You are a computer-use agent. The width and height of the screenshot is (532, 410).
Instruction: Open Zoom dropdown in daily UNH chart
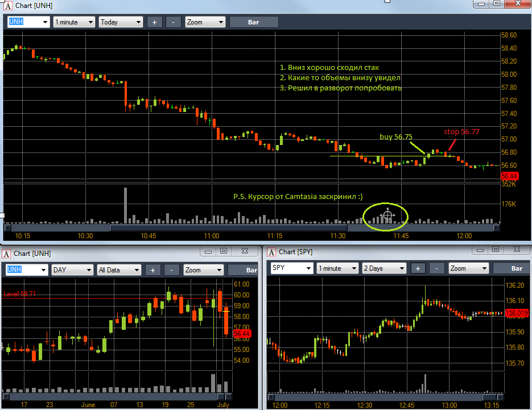click(x=204, y=270)
